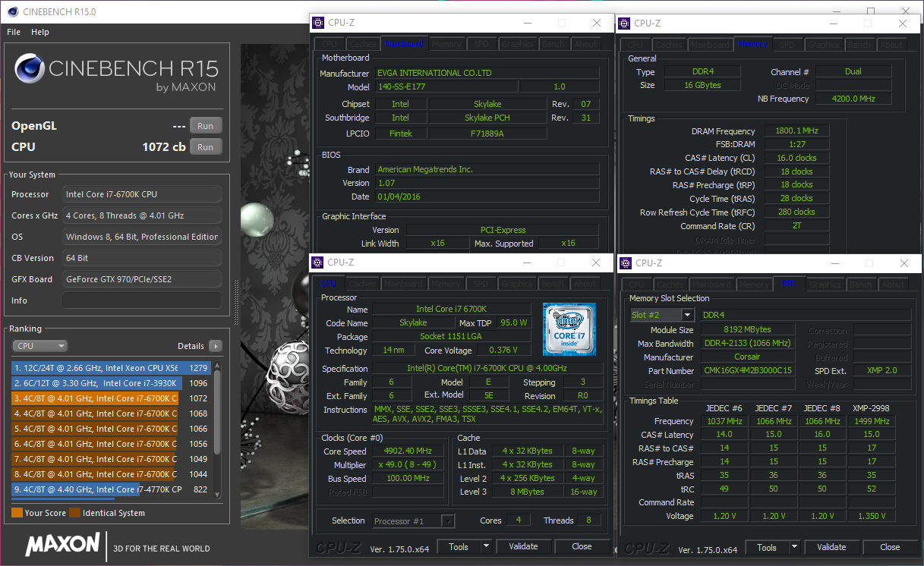
Task: Switch to Memory tab in the Mainboard window
Action: [446, 45]
